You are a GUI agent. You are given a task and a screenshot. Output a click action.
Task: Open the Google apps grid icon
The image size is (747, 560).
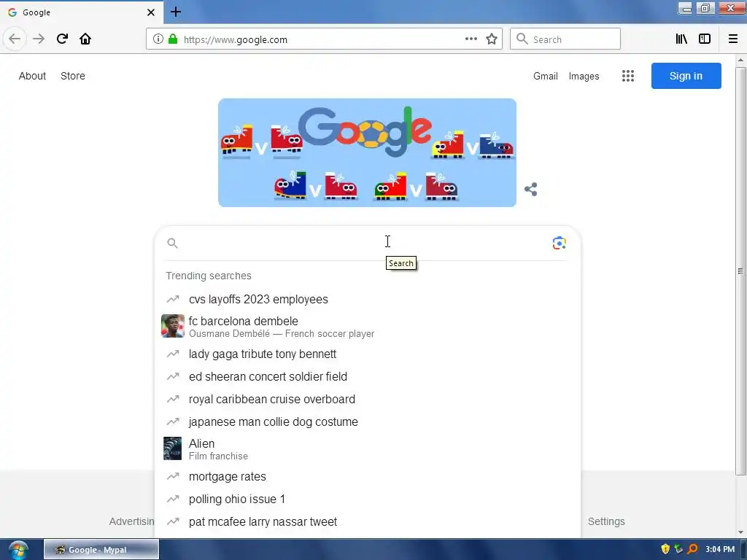628,76
